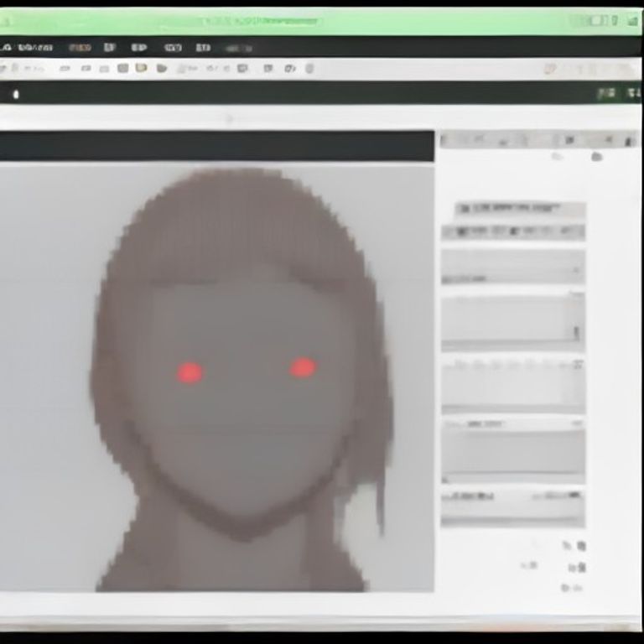
Task: Open the small arrow beside the first gray panel box
Action: pyautogui.click(x=576, y=270)
